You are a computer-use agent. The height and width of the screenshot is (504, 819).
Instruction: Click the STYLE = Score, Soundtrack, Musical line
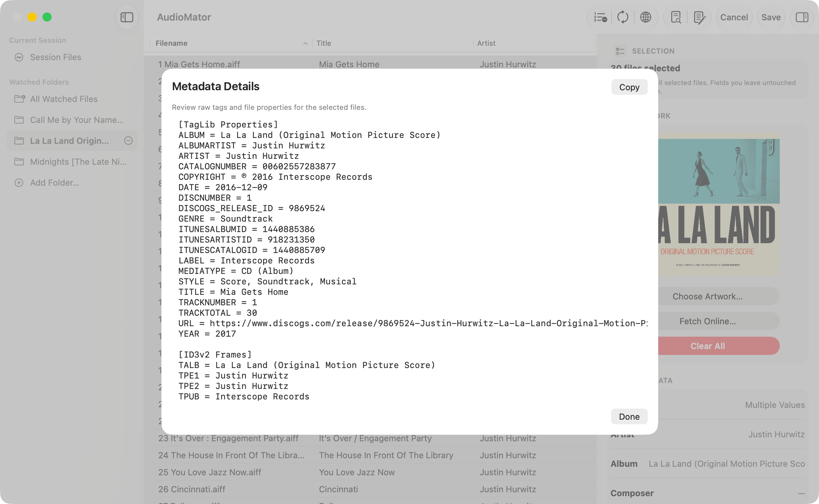point(267,281)
